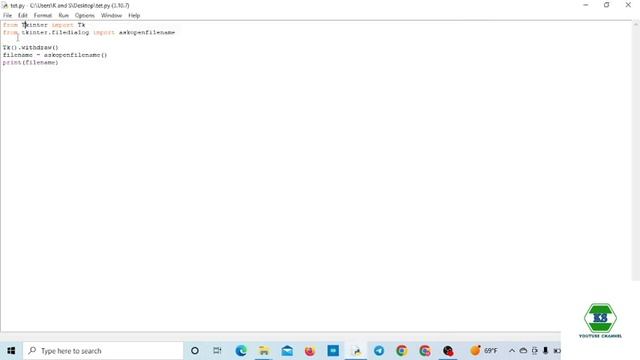Switch to the Python IDLE taskbar icon
Image resolution: width=640 pixels, height=360 pixels.
tap(356, 351)
